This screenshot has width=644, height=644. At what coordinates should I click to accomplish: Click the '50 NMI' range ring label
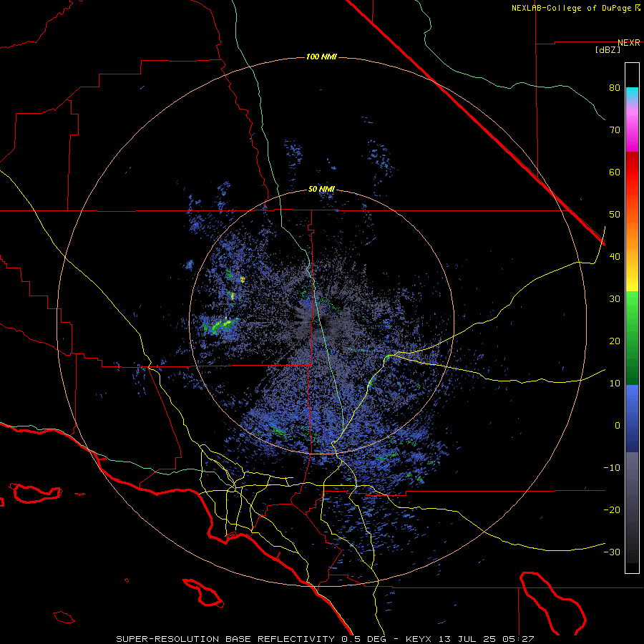coord(321,190)
